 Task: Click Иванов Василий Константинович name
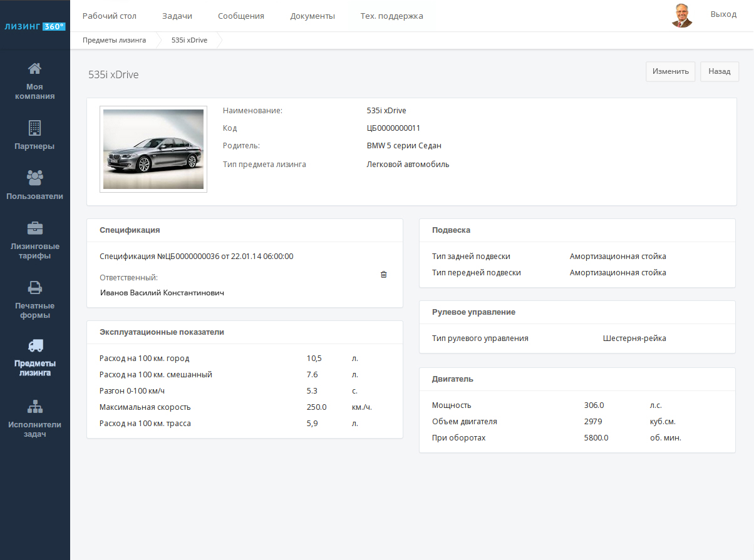tap(162, 292)
